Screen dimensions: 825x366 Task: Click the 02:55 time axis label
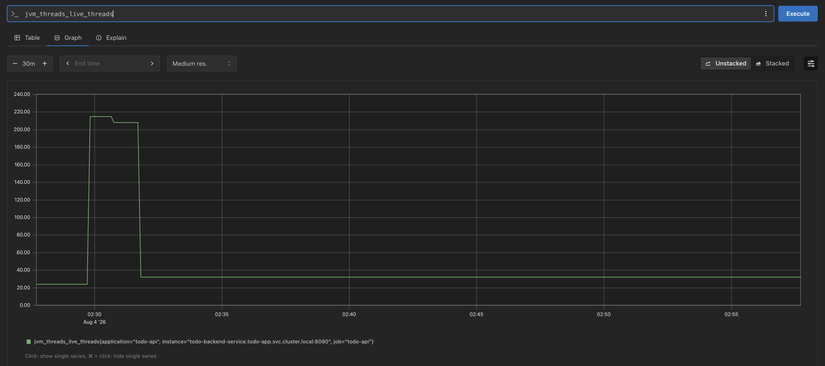731,314
